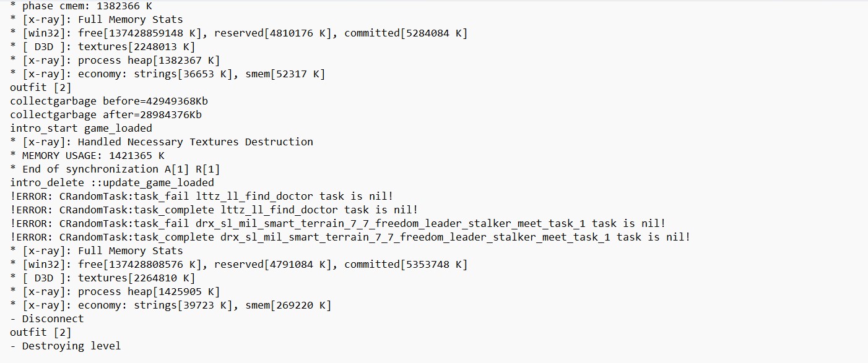The height and width of the screenshot is (363, 868).
Task: Click the task_fail lttz_ll_find_doctor error line
Action: click(x=202, y=197)
